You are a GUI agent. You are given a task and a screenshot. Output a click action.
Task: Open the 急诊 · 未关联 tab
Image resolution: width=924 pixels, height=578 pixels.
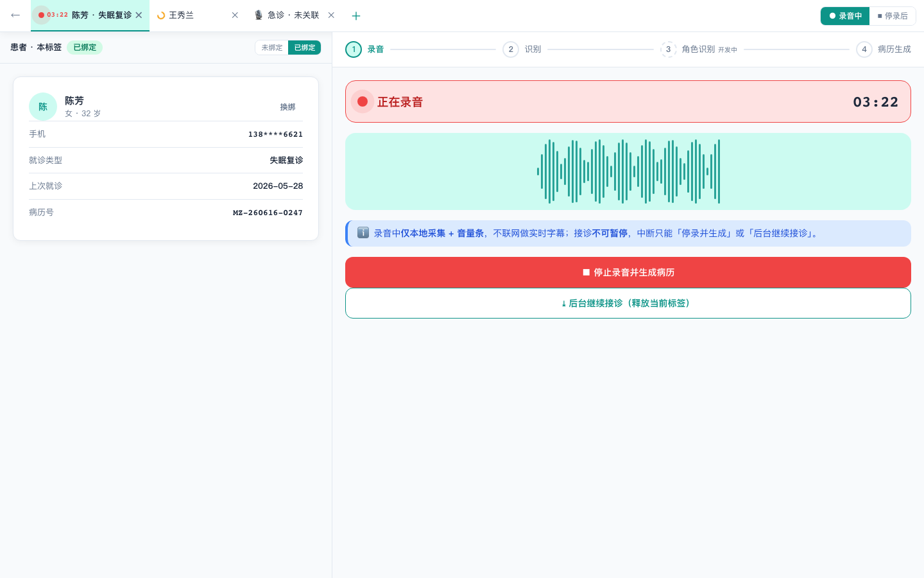coord(295,15)
